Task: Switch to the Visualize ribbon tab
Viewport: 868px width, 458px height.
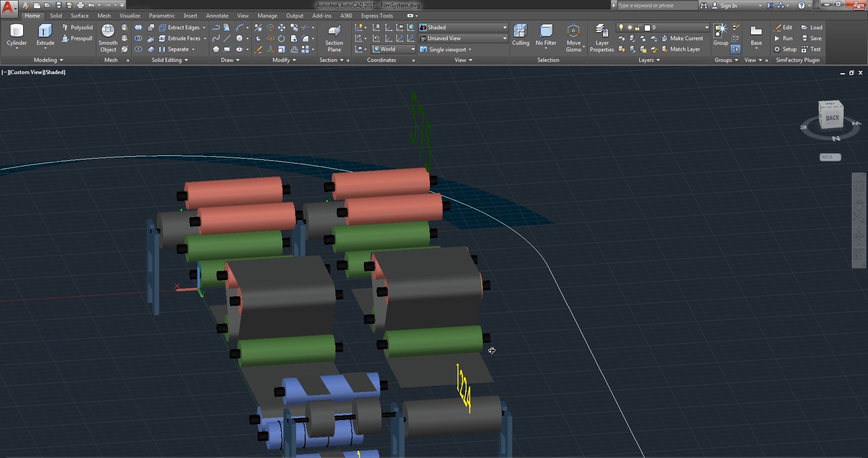Action: [x=130, y=16]
